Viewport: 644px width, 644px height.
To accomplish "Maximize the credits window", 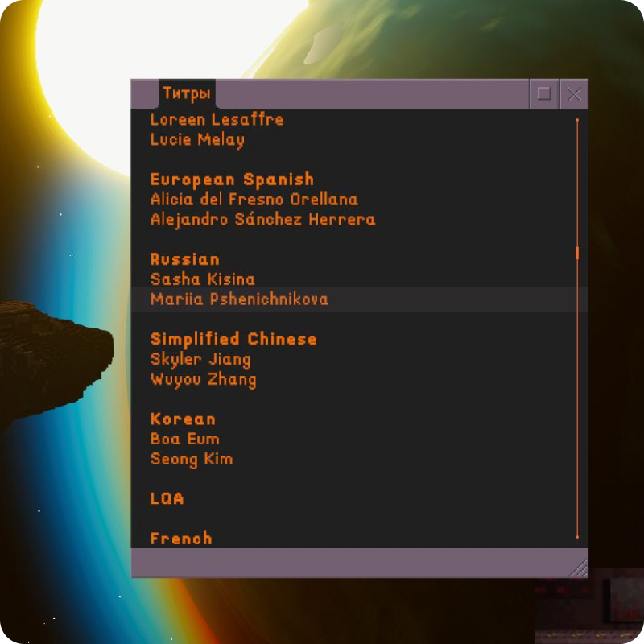I will tap(544, 94).
